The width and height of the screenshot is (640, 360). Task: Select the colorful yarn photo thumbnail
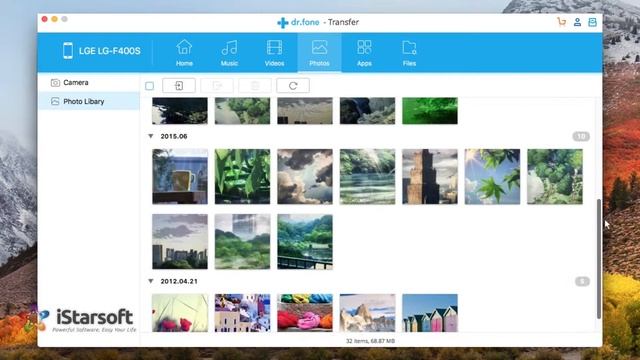coord(305,313)
